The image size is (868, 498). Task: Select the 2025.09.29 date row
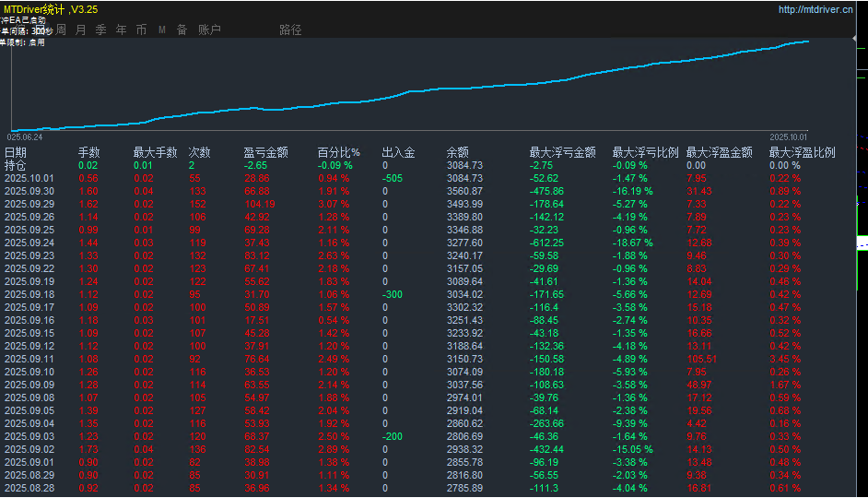(29, 204)
